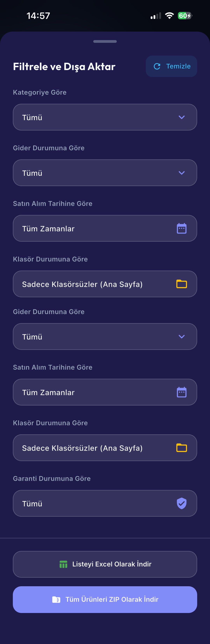Click the folder icon on second Klasör filter
210x644 pixels.
(182, 448)
